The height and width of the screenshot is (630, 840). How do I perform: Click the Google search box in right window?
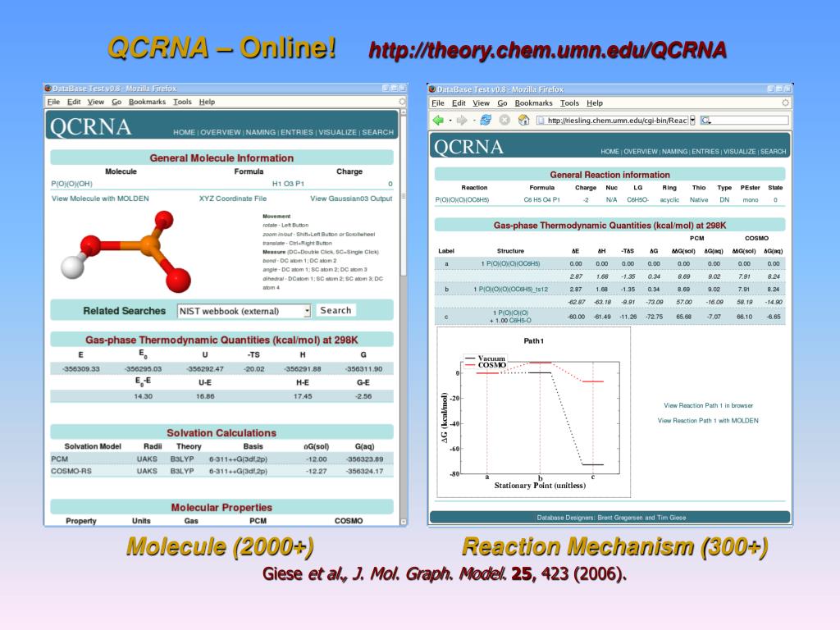[x=745, y=120]
